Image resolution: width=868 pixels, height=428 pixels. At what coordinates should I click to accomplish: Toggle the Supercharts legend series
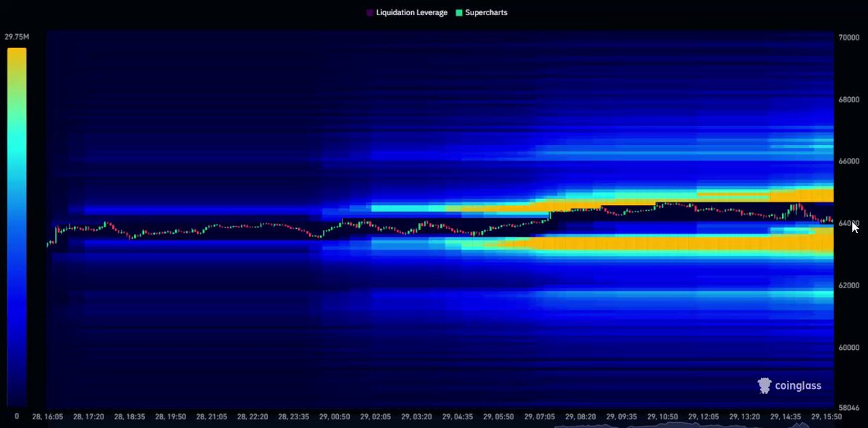pos(481,13)
